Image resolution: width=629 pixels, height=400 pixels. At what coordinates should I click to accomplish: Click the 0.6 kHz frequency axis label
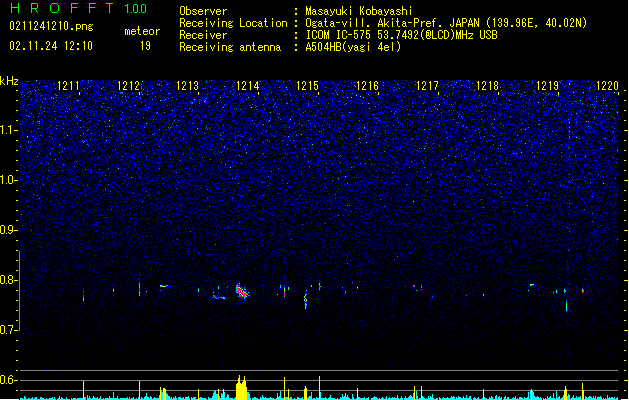pos(9,380)
